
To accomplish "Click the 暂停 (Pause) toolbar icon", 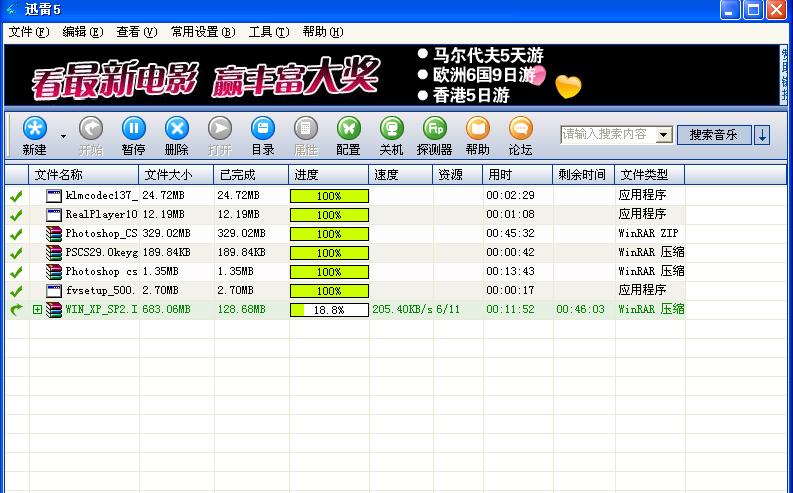I will pos(133,128).
